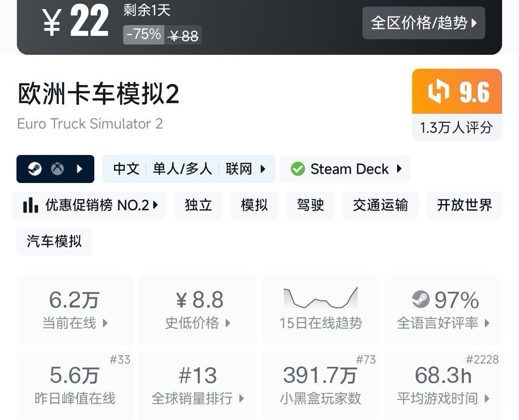This screenshot has height=420, width=519.
Task: Click the 15-day online trend sparkline
Action: click(320, 298)
